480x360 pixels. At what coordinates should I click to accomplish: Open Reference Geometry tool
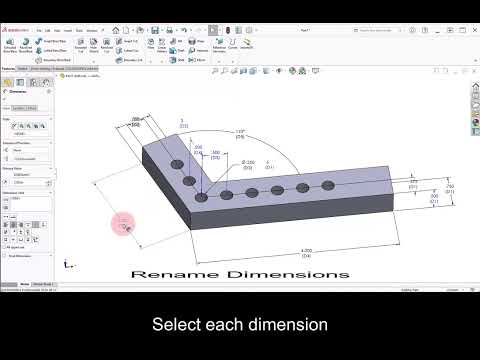tap(219, 45)
